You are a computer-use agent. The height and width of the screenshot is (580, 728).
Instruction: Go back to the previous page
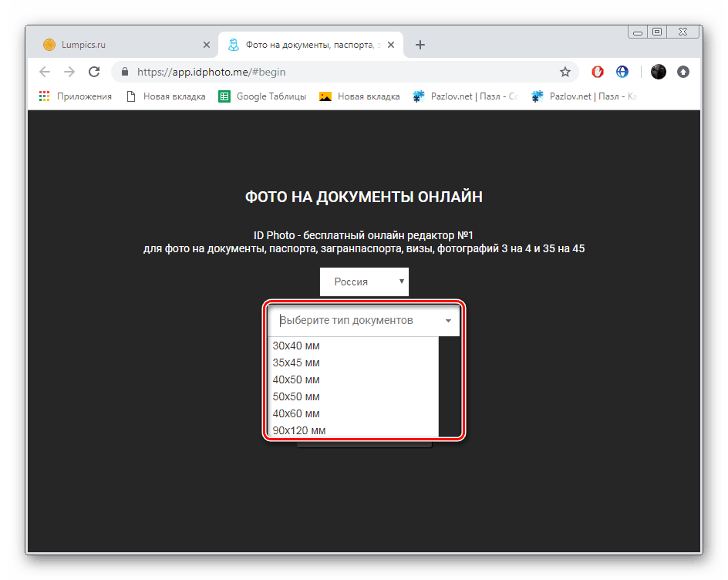point(45,72)
